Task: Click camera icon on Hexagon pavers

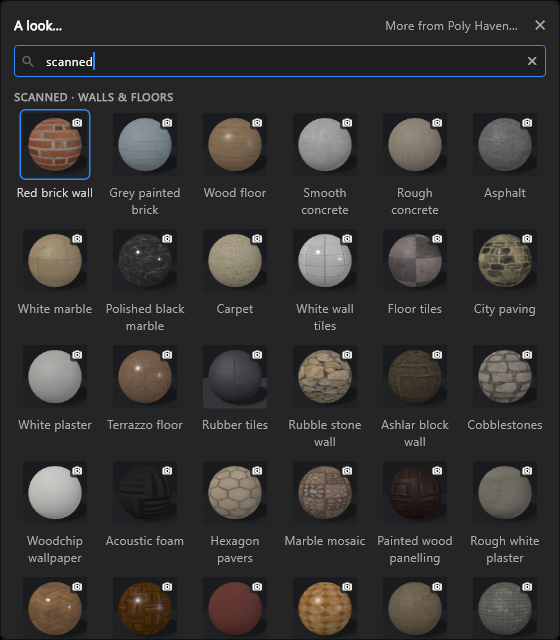Action: 257,470
